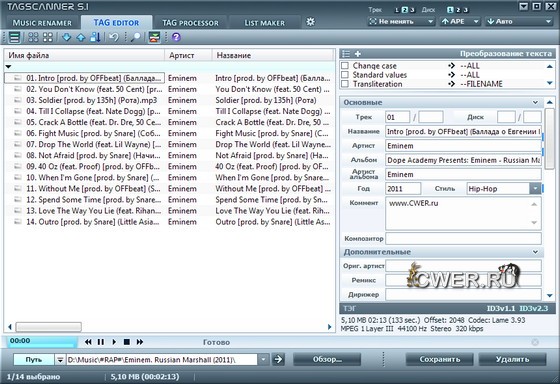Image resolution: width=560 pixels, height=384 pixels.
Task: Select disc number format 2
Action: tap(458, 10)
